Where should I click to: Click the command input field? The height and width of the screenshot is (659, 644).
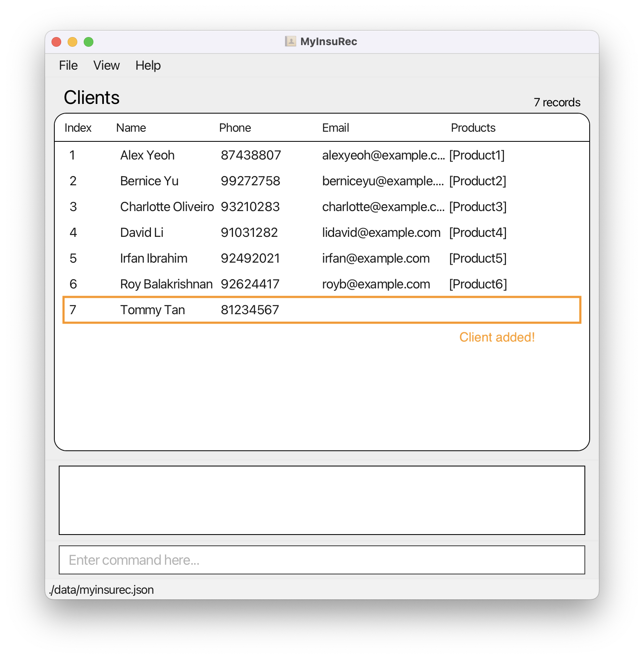[322, 560]
